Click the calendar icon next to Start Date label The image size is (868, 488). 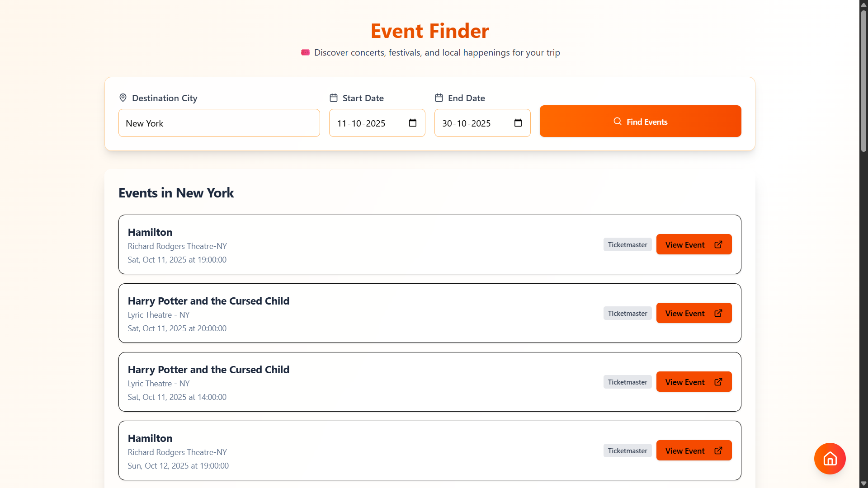click(334, 98)
